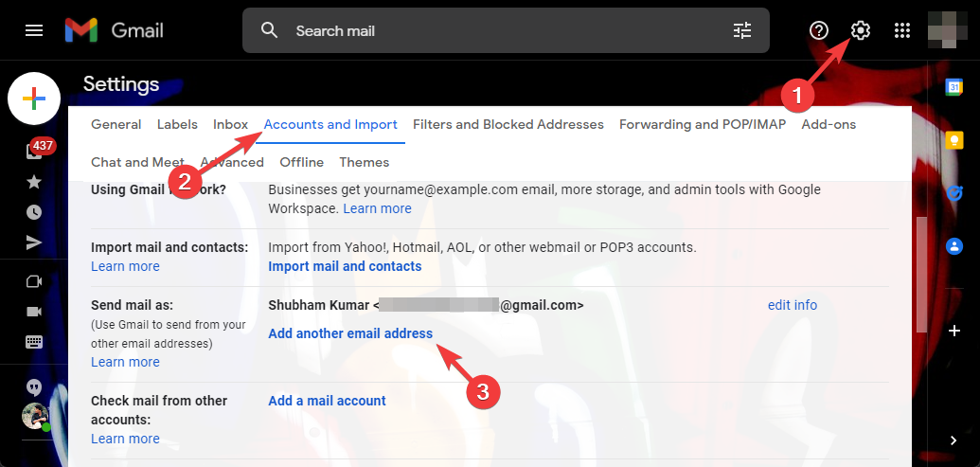
Task: Click the keyboard icon in sidebar
Action: [x=34, y=342]
